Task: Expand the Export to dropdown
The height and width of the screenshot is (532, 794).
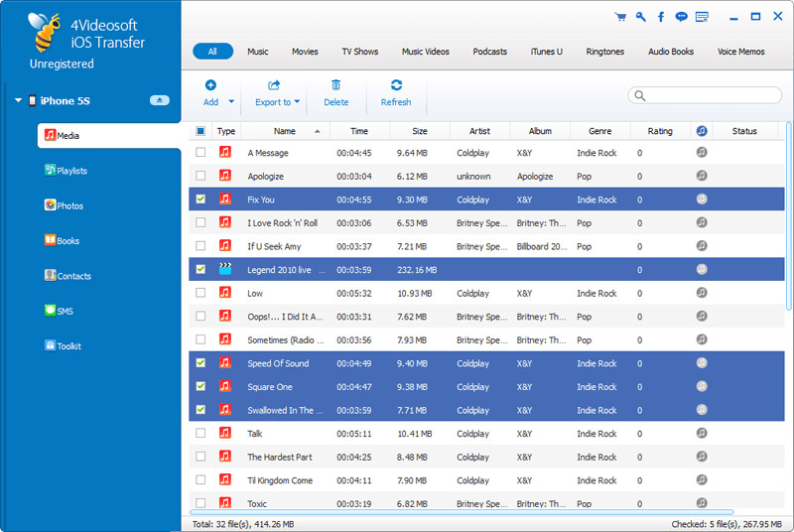Action: (x=296, y=102)
